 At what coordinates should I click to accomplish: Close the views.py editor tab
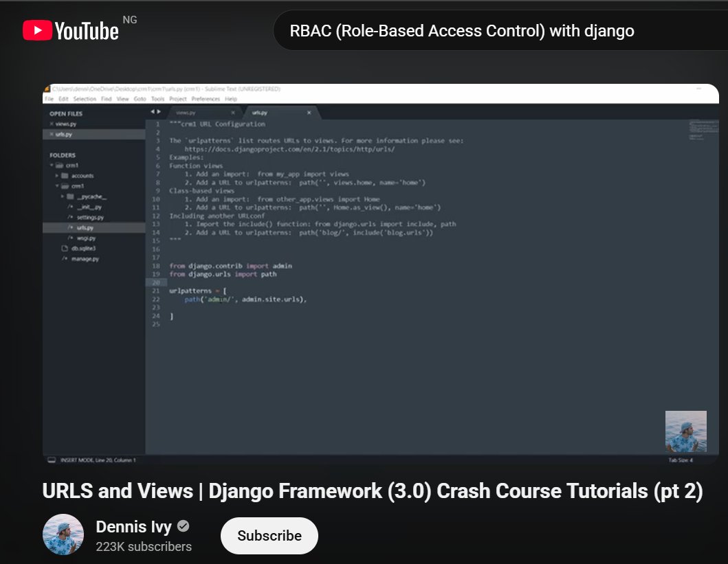[233, 113]
